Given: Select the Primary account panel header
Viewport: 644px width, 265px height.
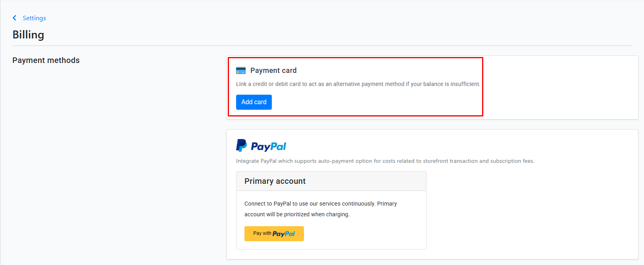Looking at the screenshot, I should [x=331, y=181].
